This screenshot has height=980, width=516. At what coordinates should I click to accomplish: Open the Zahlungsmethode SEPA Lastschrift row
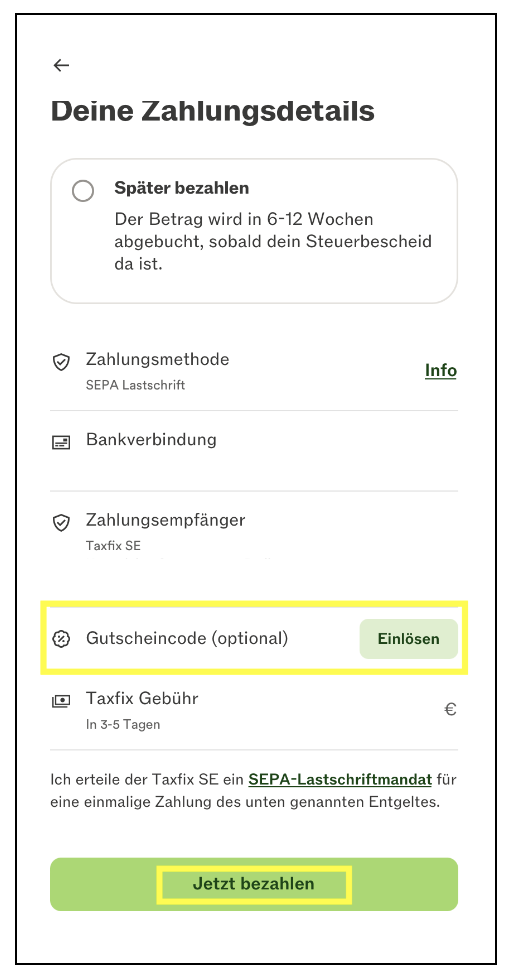tap(254, 371)
